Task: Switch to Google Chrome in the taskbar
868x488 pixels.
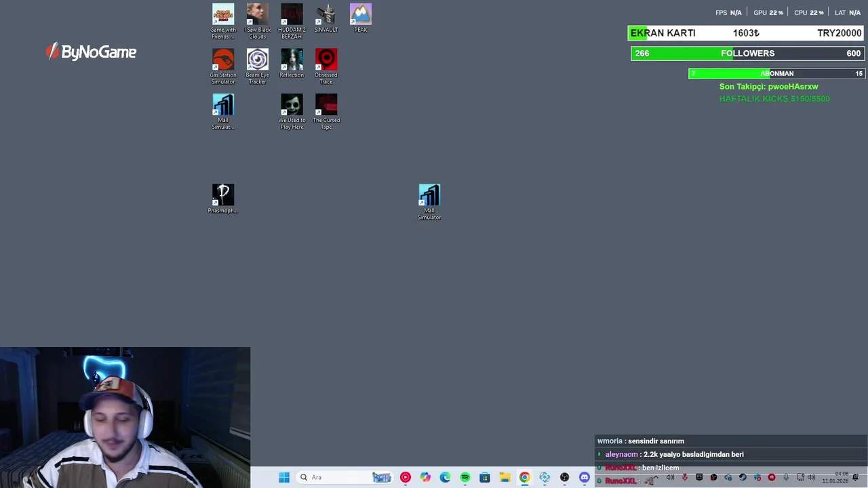Action: coord(525,477)
